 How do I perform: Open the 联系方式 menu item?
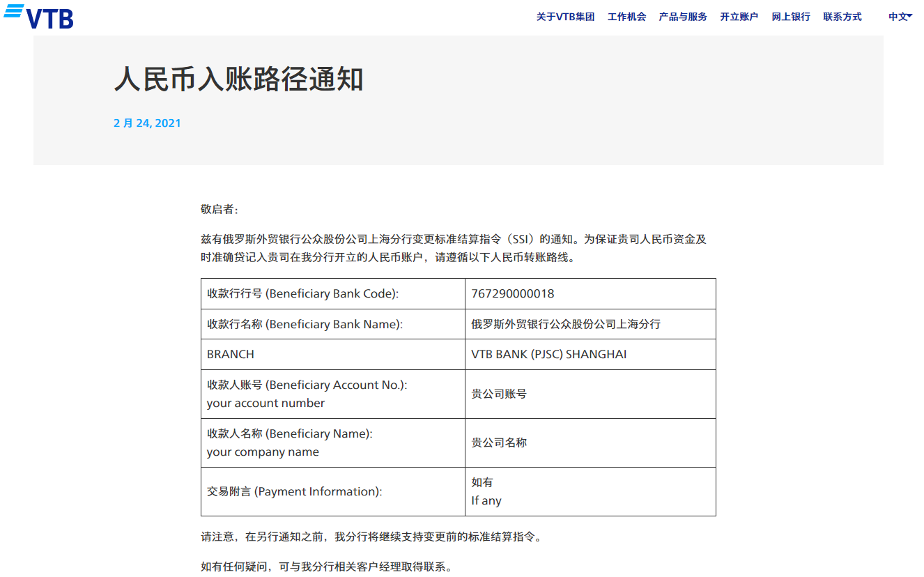[x=842, y=17]
